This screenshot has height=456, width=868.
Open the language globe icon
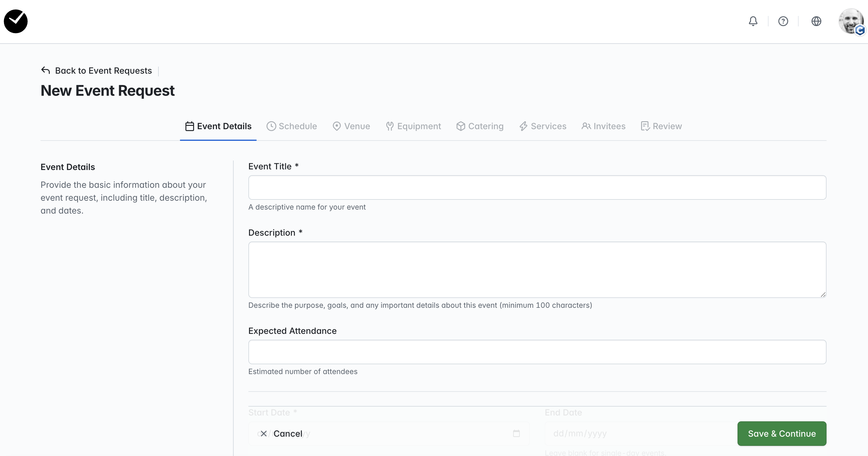pos(816,21)
